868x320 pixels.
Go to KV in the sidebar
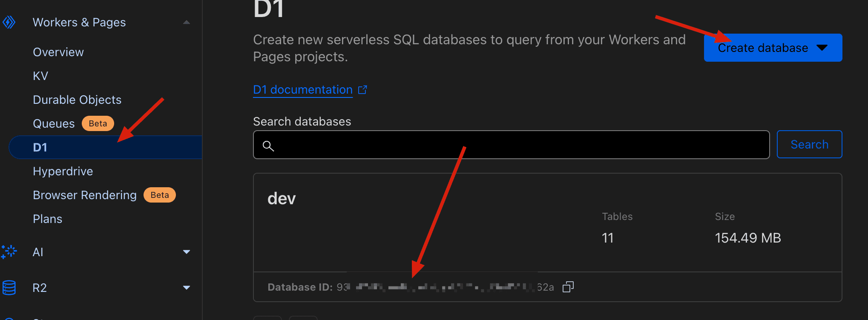[40, 76]
